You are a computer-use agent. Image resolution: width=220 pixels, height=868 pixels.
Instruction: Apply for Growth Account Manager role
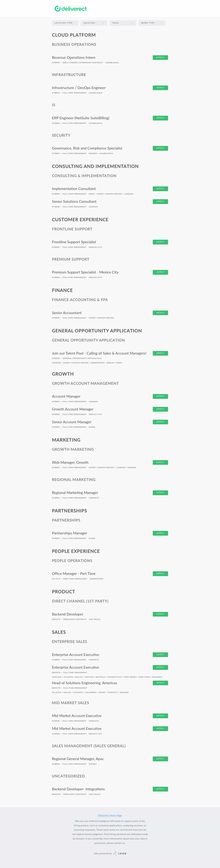pos(160,409)
